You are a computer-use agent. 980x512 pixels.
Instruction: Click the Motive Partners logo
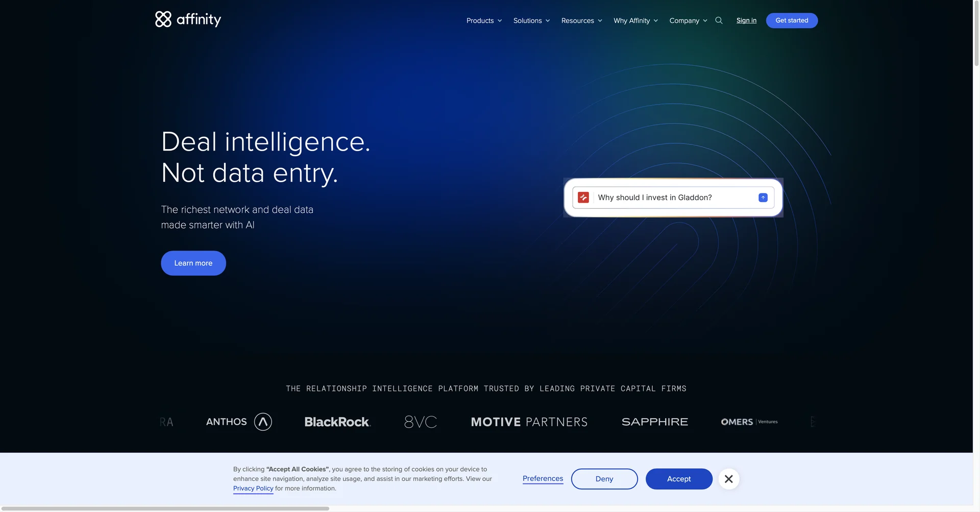click(529, 422)
